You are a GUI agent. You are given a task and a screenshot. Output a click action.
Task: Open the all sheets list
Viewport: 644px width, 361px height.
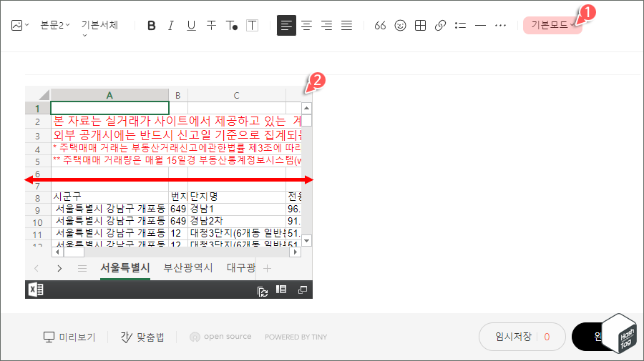(x=82, y=268)
